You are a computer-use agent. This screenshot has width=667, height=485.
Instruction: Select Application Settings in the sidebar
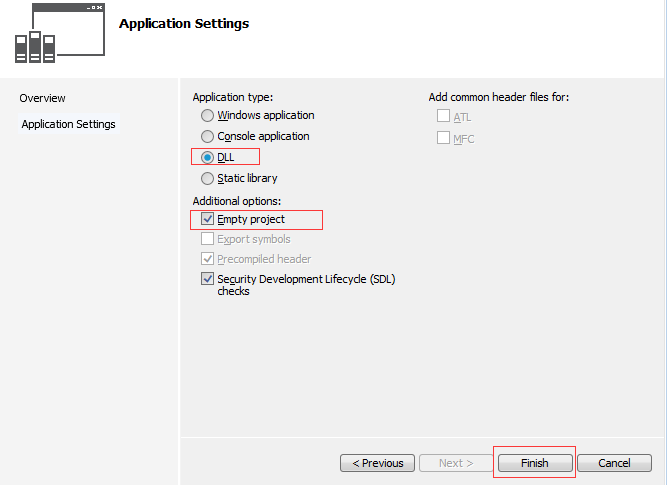[68, 124]
